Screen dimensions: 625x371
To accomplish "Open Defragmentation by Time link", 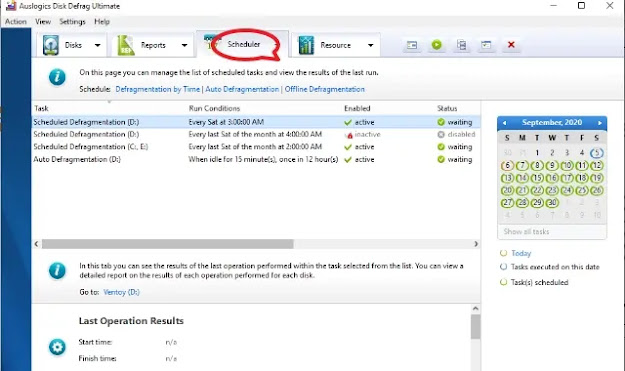I will point(157,89).
